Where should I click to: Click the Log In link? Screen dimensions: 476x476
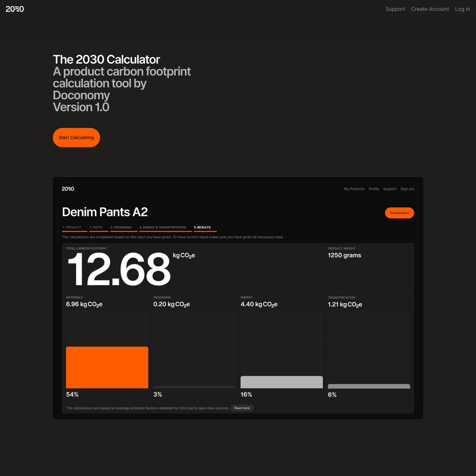pyautogui.click(x=462, y=9)
